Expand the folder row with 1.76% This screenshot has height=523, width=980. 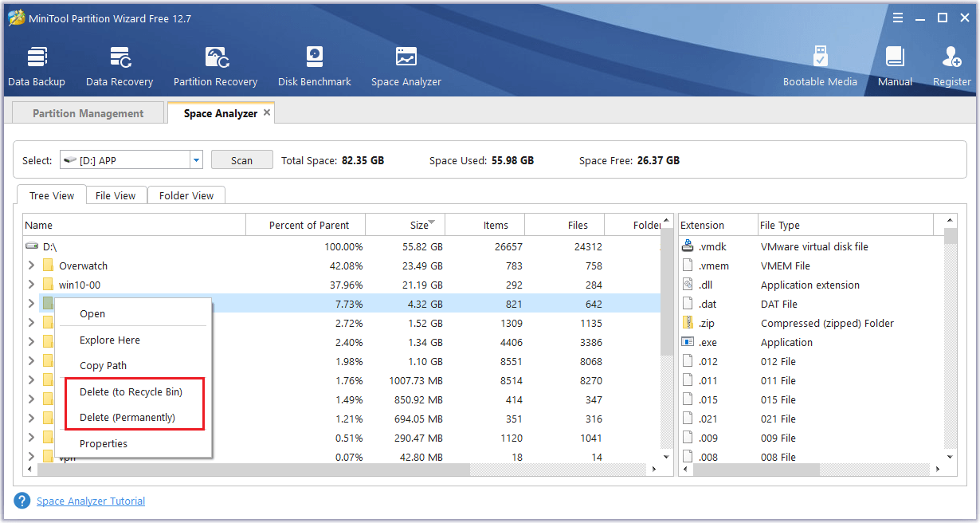point(31,379)
